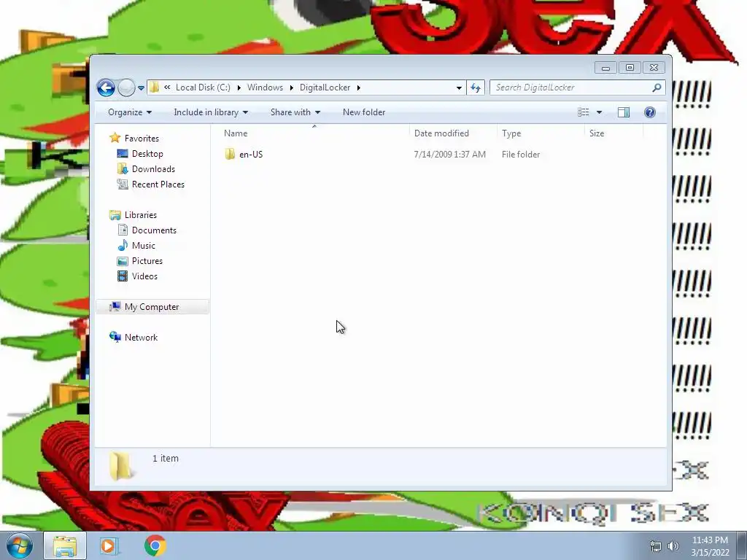This screenshot has height=560, width=747.
Task: Refresh the DigitalLocker folder view
Action: [x=476, y=87]
